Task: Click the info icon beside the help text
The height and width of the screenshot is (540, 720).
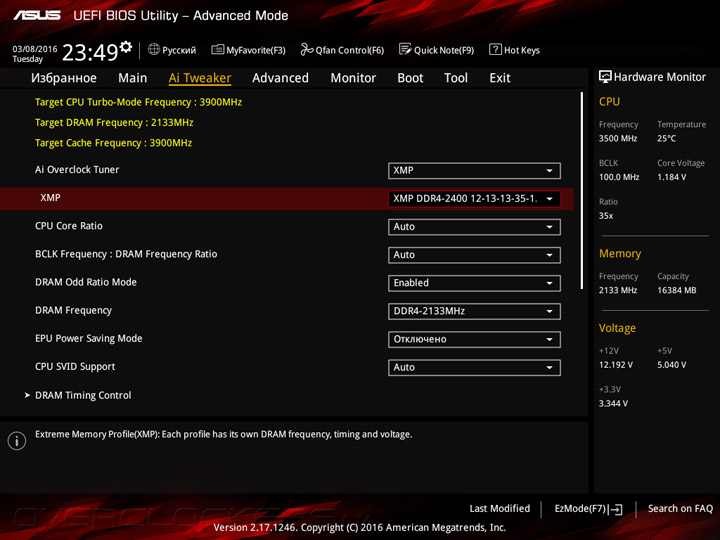Action: click(17, 441)
